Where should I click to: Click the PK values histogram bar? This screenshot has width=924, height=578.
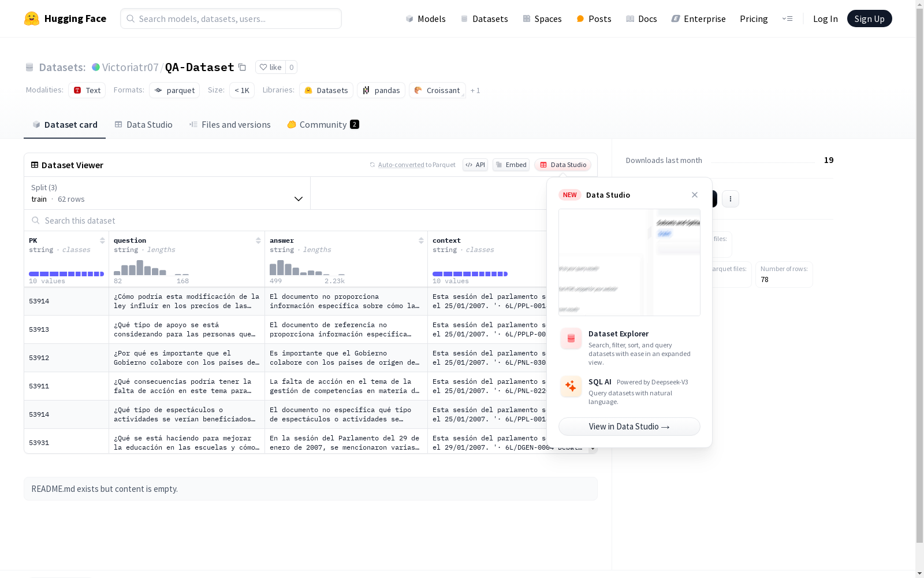(x=66, y=274)
